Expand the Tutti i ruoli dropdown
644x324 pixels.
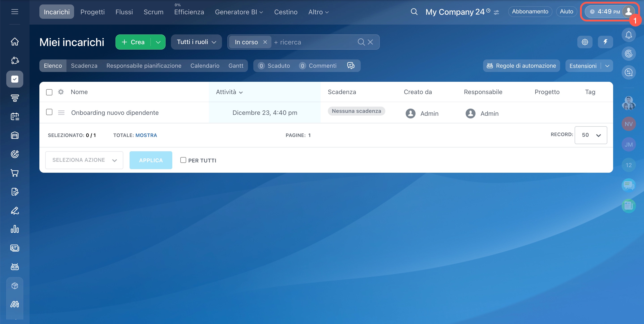tap(196, 42)
